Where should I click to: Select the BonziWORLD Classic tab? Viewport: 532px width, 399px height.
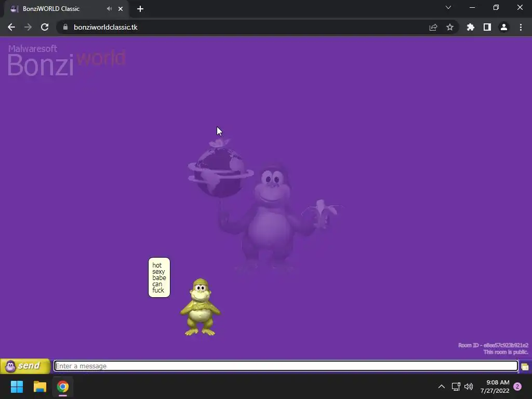pos(66,9)
